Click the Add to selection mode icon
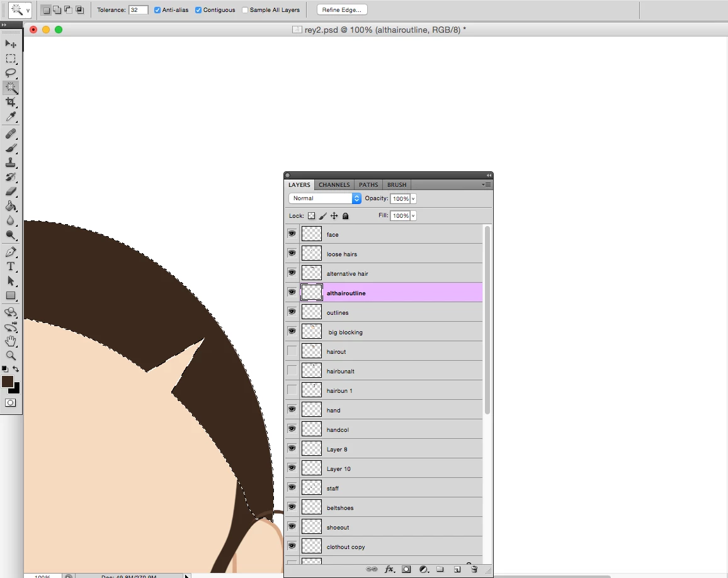The image size is (728, 578). coord(57,9)
